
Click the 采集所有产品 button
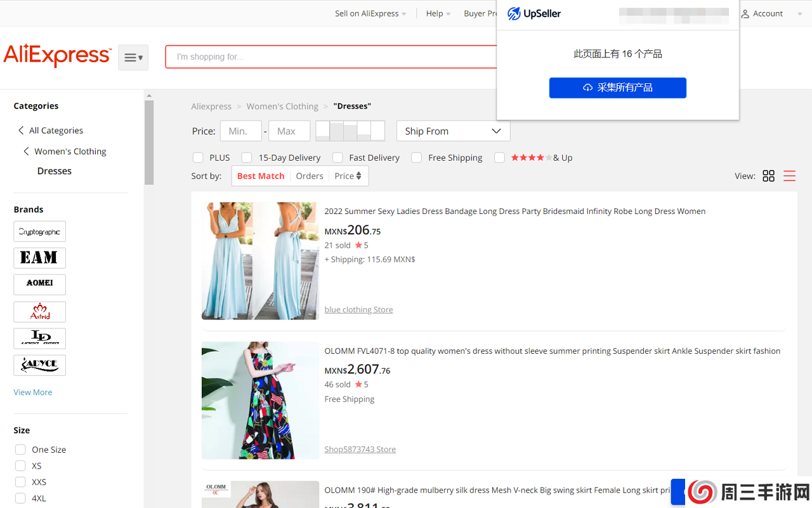click(617, 88)
